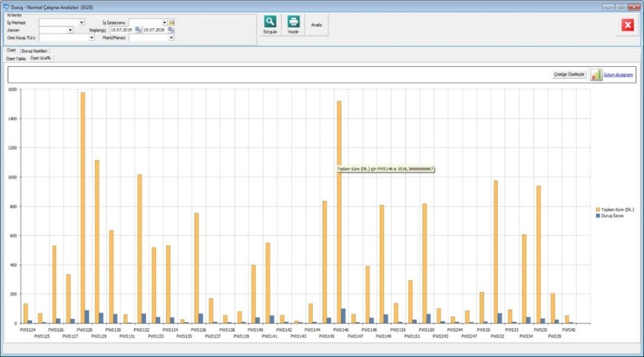The height and width of the screenshot is (357, 644).
Task: Click the Yazdır printer icon
Action: point(293,21)
